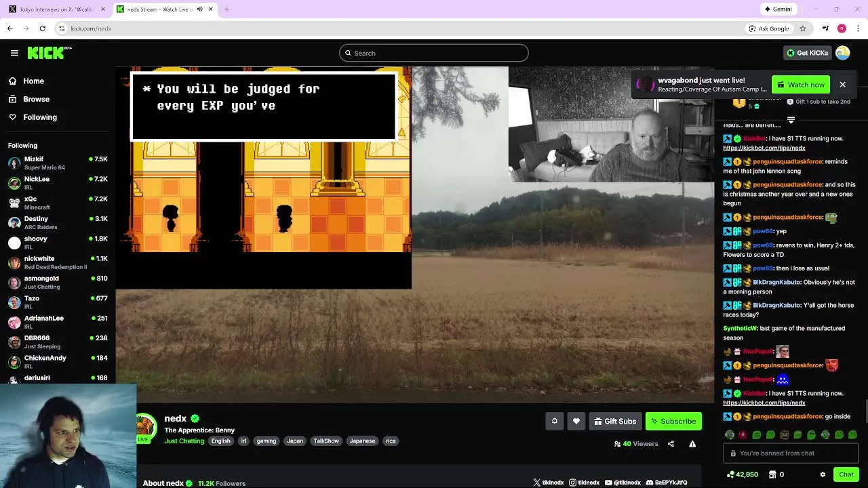868x488 pixels.
Task: Close the Tokyo Interviews browser tab
Action: tap(103, 9)
